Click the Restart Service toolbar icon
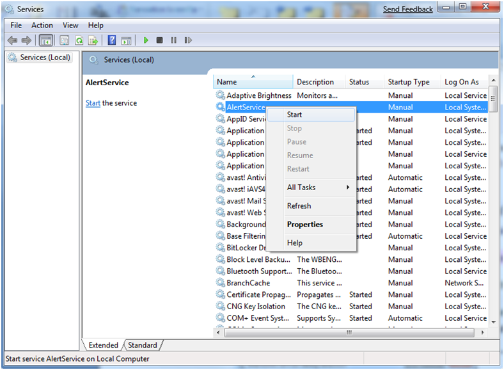Image resolution: width=504 pixels, height=370 pixels. [x=188, y=40]
